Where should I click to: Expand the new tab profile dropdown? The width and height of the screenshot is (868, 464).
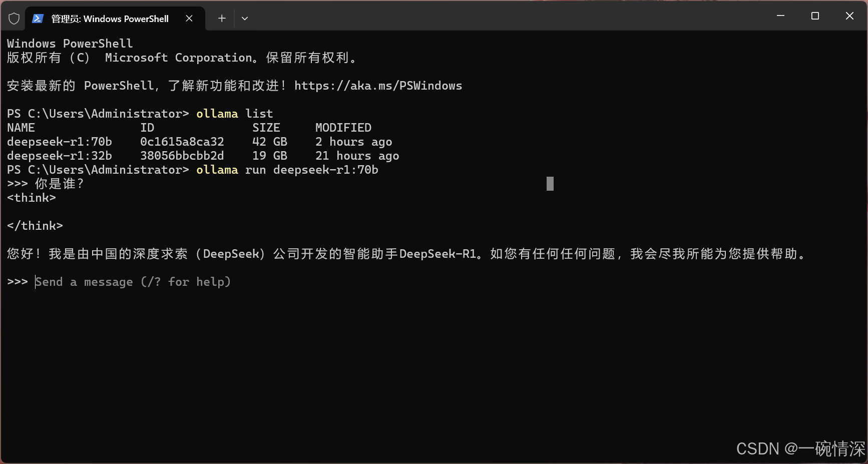point(245,19)
